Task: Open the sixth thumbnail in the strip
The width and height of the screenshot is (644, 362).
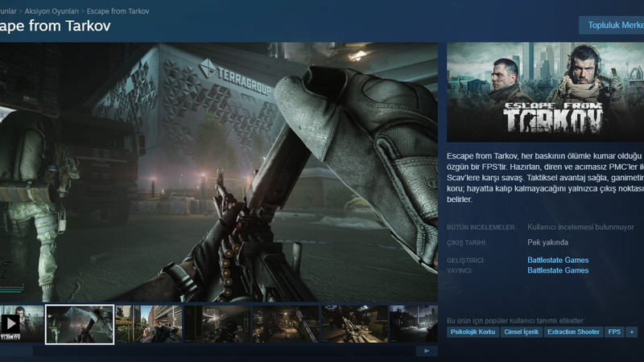Action: point(355,323)
